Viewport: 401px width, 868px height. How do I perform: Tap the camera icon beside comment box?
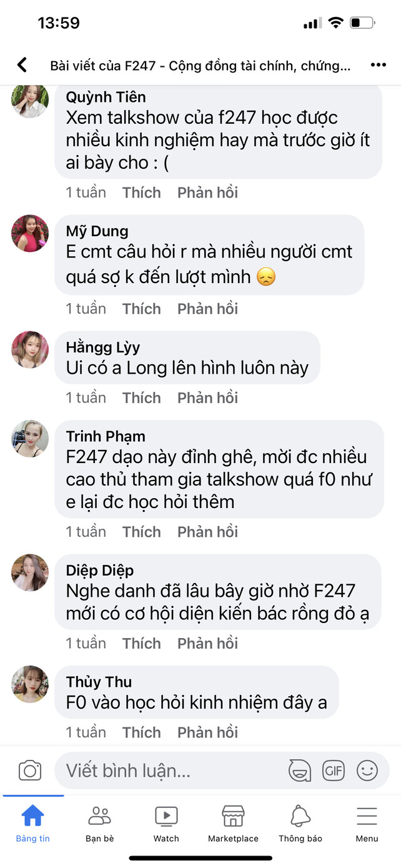click(x=30, y=771)
